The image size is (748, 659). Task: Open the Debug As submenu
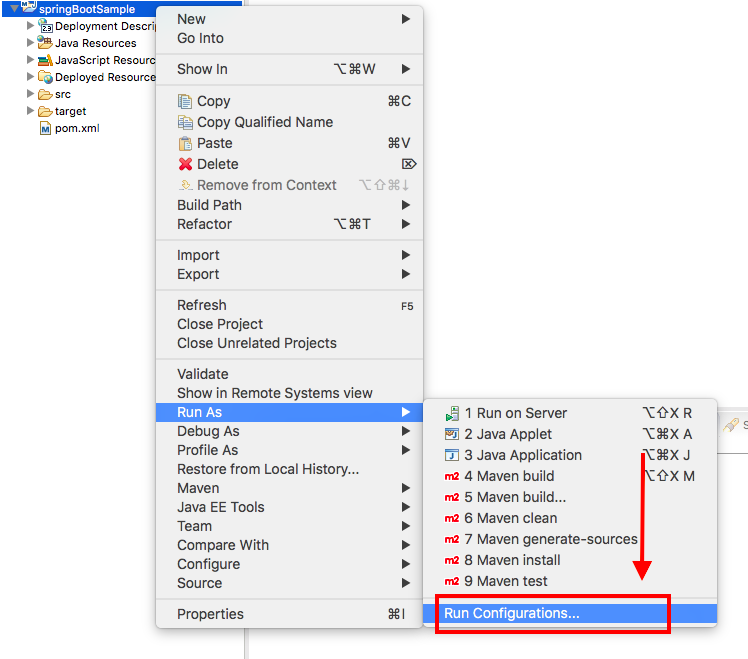[x=208, y=431]
